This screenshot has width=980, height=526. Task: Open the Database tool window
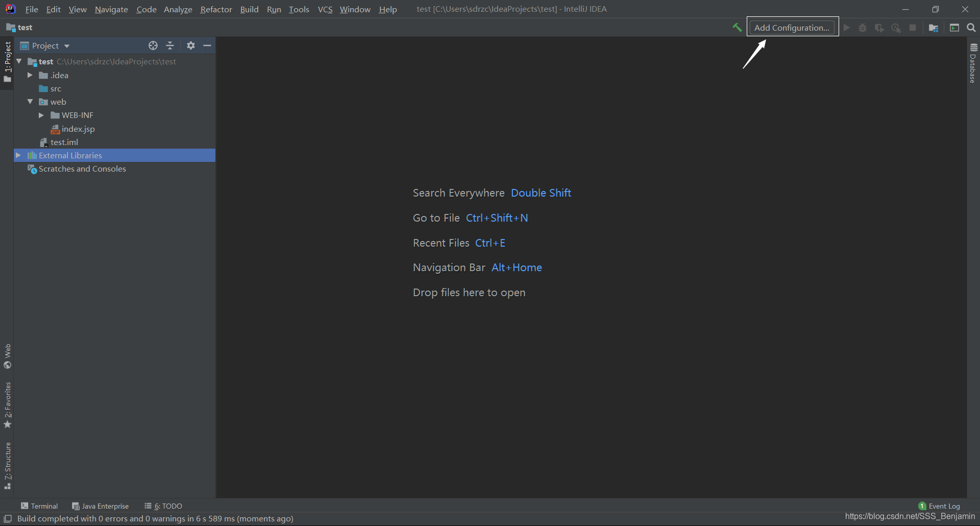[973, 63]
